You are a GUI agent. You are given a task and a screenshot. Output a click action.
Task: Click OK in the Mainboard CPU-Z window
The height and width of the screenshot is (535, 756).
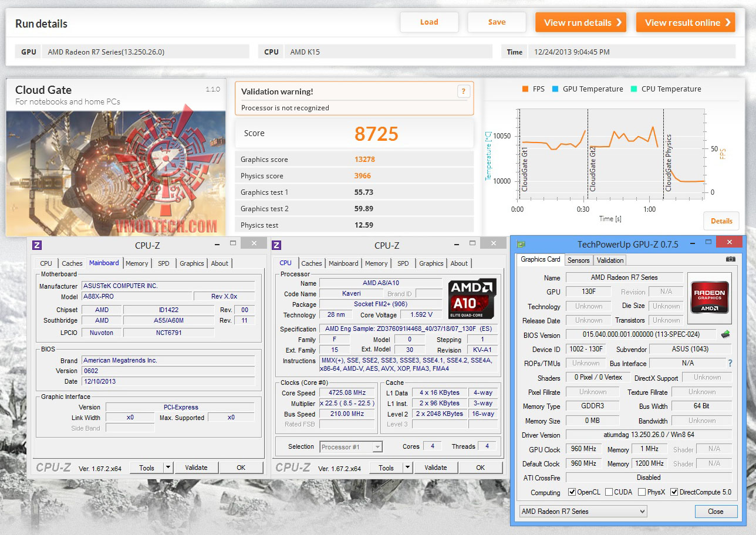pos(241,468)
